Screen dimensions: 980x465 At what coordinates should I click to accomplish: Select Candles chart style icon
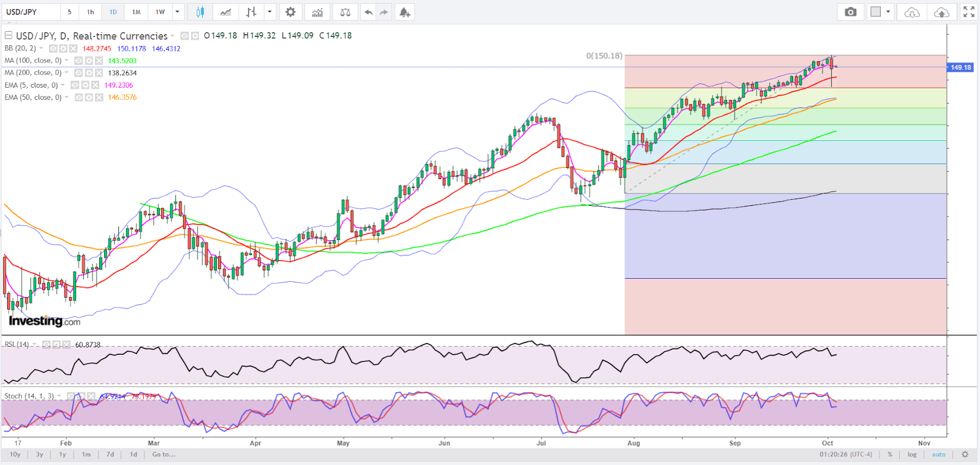tap(200, 12)
